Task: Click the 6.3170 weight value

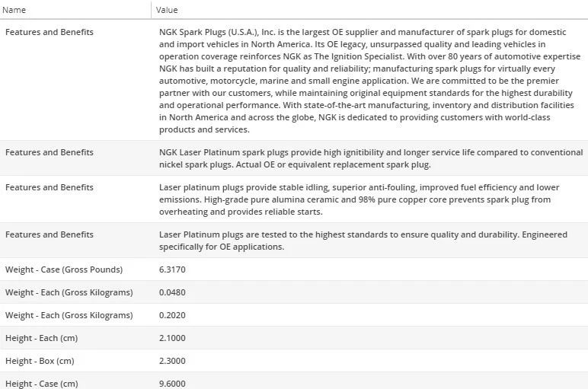Action: point(172,269)
